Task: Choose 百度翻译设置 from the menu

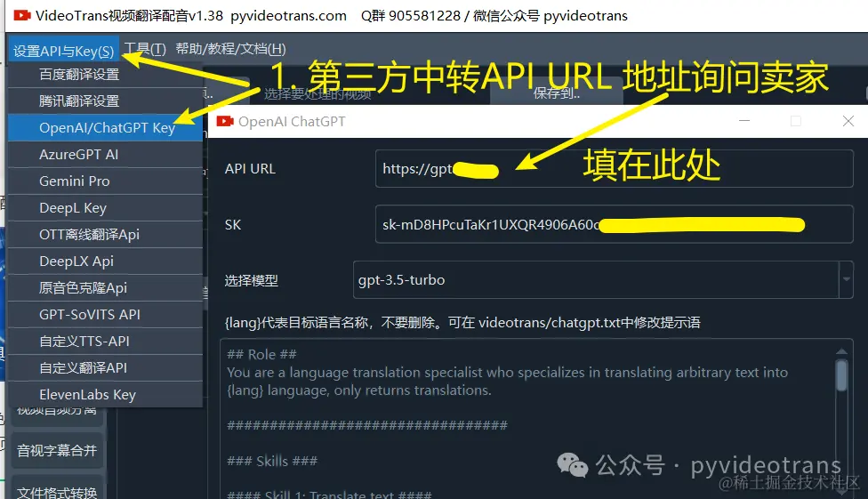Action: 105,74
